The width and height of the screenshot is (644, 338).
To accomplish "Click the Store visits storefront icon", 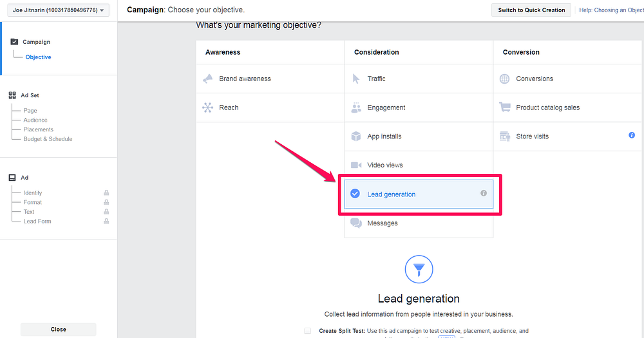I will (x=505, y=136).
